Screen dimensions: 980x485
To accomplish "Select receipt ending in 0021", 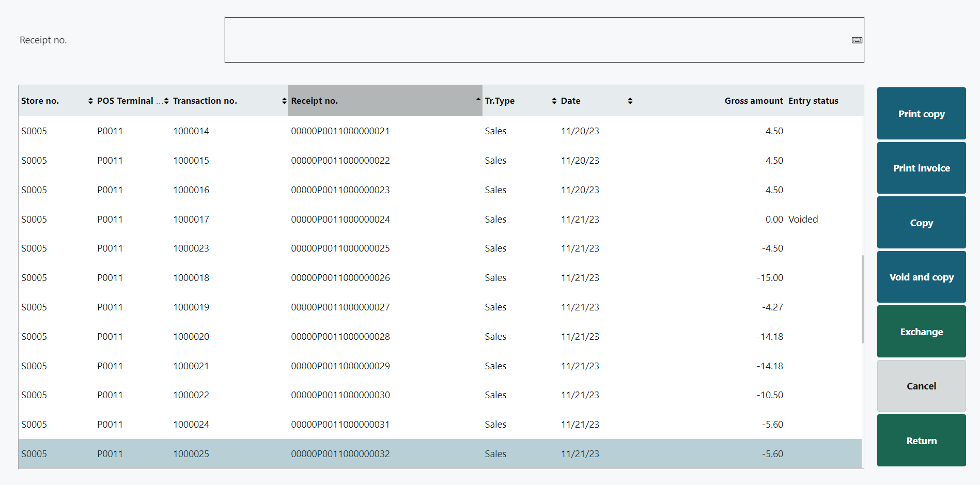I will coord(340,131).
